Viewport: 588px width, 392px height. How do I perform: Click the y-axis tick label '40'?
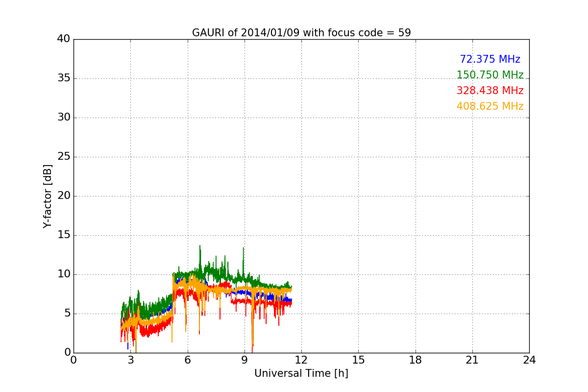(64, 39)
